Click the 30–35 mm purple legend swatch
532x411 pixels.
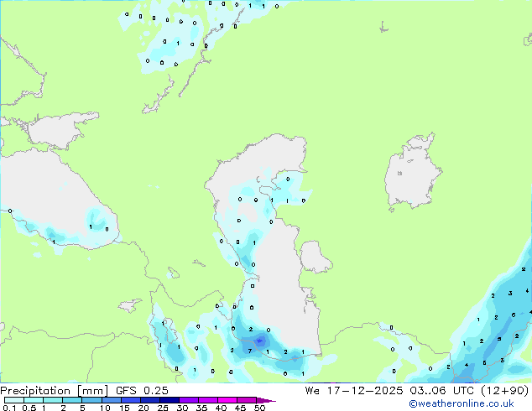coord(188,400)
